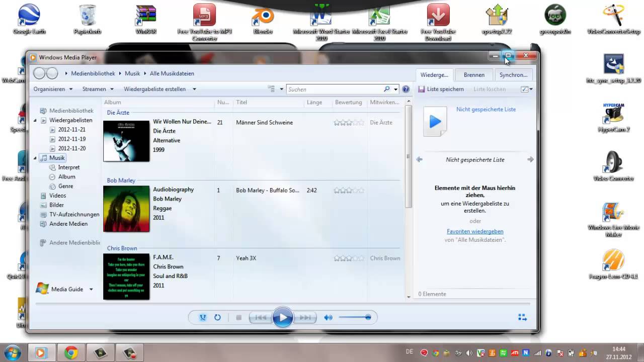Open the Blender desktop shortcut

(263, 19)
